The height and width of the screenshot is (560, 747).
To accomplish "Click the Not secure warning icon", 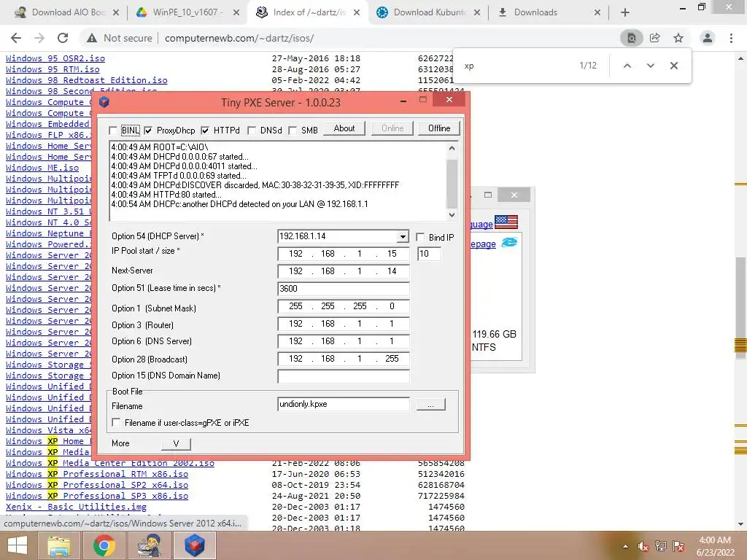I will [x=91, y=38].
